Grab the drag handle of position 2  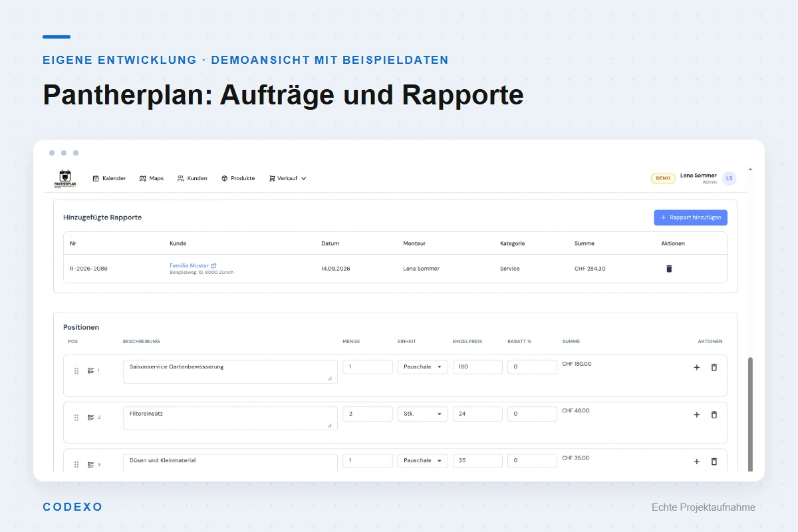coord(76,418)
